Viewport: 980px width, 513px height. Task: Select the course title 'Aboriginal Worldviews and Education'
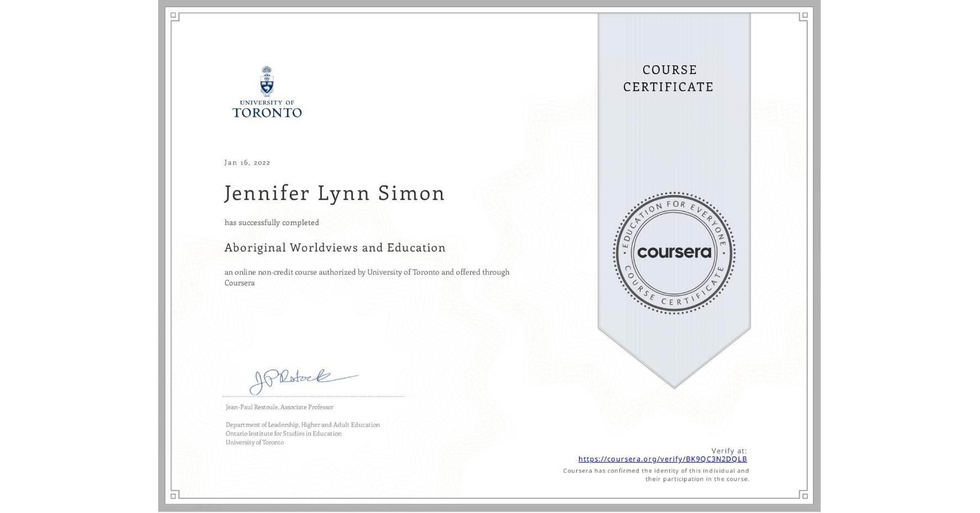click(x=335, y=248)
